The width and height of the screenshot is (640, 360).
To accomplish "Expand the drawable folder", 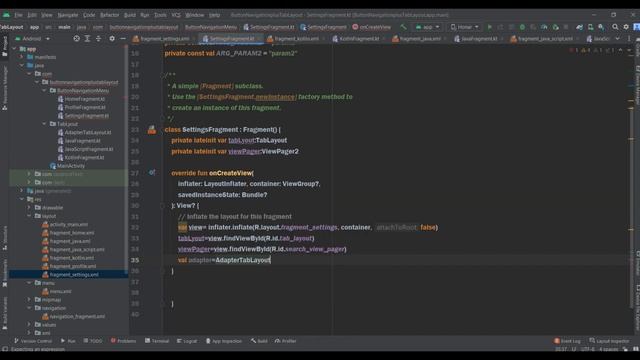I will tap(29, 207).
